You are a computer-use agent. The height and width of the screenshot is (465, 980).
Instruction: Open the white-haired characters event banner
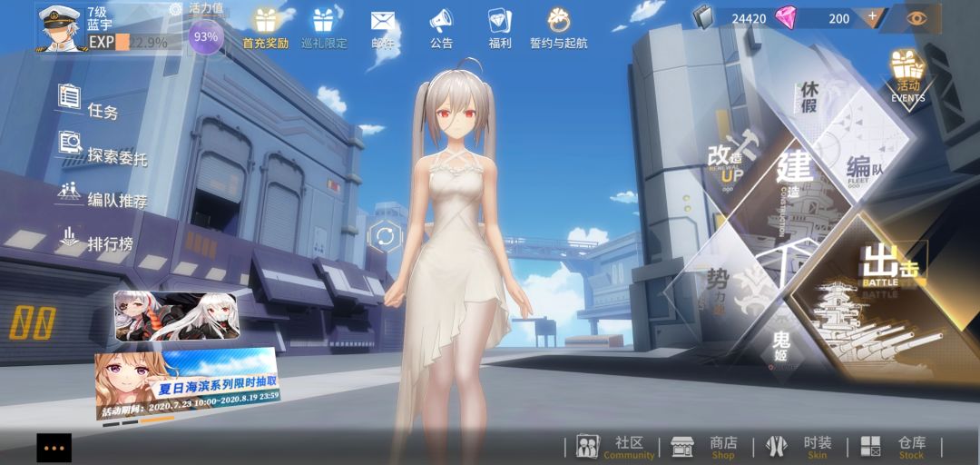176,316
